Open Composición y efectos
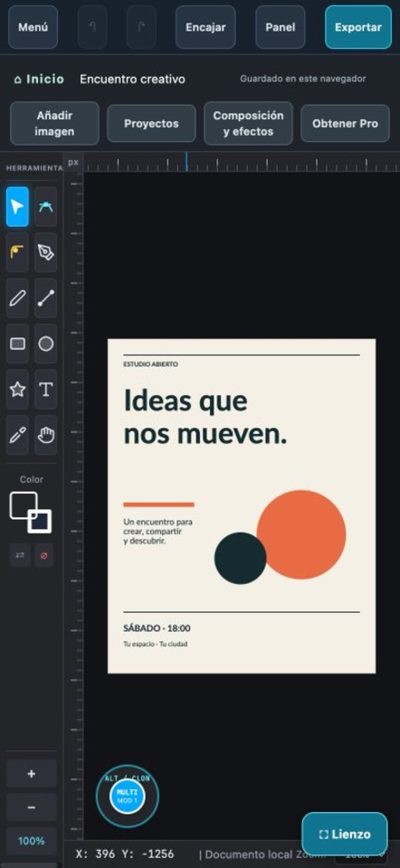400x868 pixels. [248, 124]
